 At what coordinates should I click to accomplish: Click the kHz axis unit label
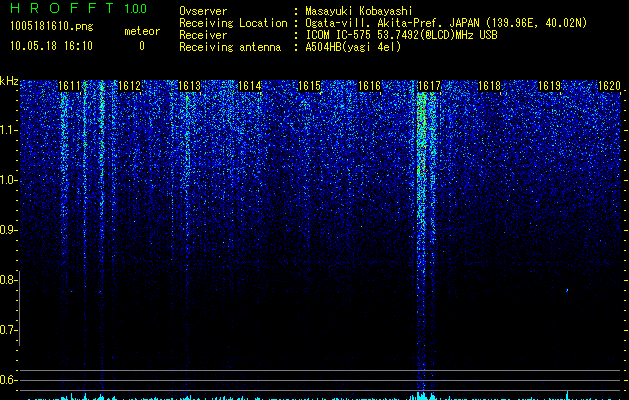(9, 81)
